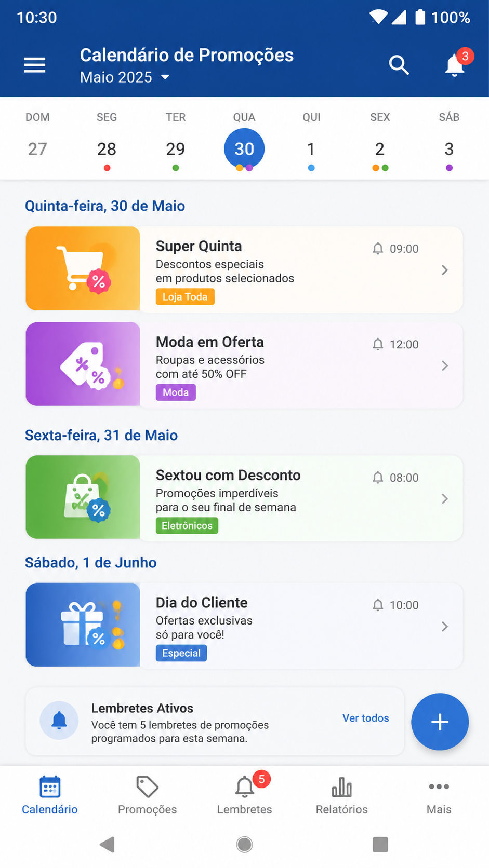Tap the Dia do Cliente reminder bell

pos(378,605)
